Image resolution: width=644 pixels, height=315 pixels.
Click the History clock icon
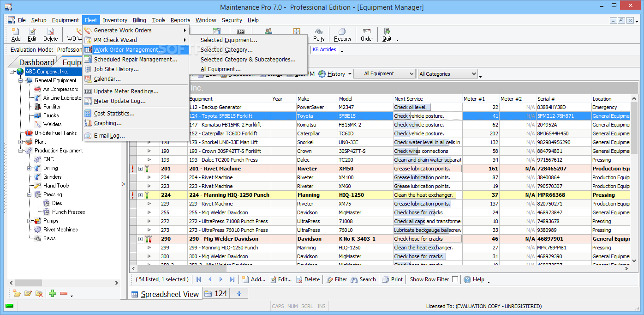click(x=322, y=74)
